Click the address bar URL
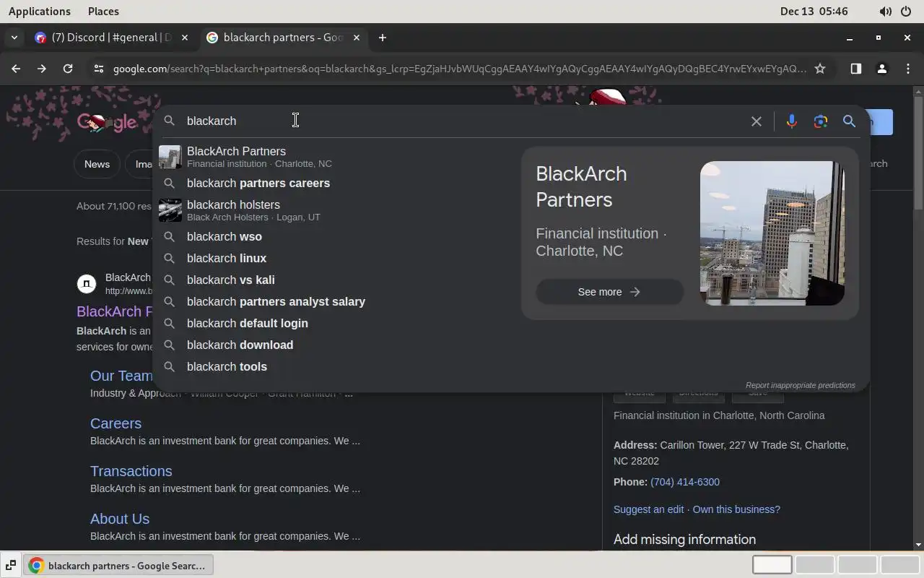The width and height of the screenshot is (924, 578). 460,69
